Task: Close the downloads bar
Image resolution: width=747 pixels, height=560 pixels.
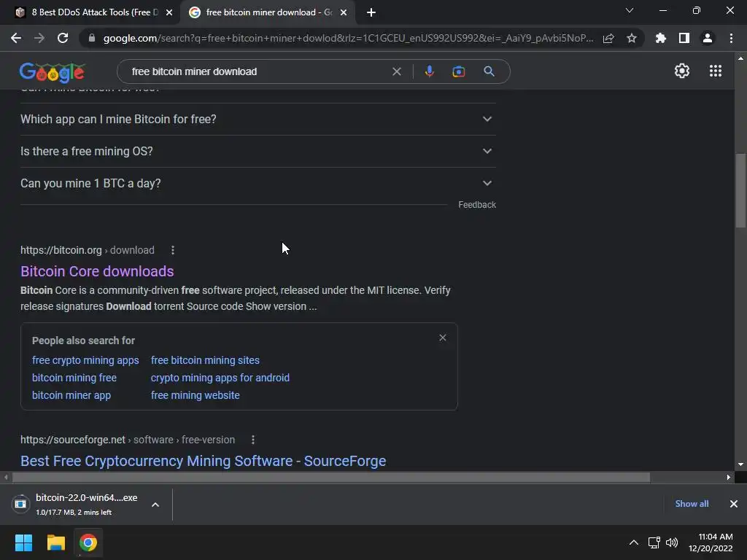Action: [734, 504]
